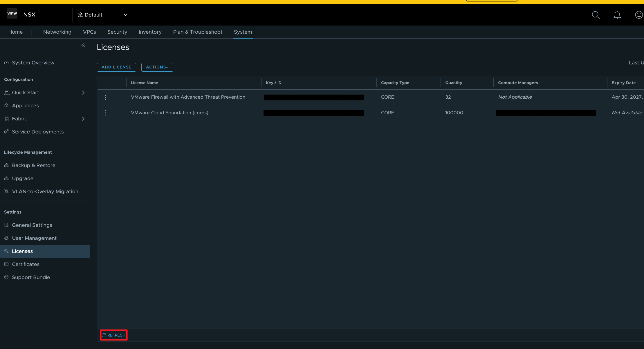The height and width of the screenshot is (349, 644).
Task: Open General Settings page
Action: [x=32, y=225]
